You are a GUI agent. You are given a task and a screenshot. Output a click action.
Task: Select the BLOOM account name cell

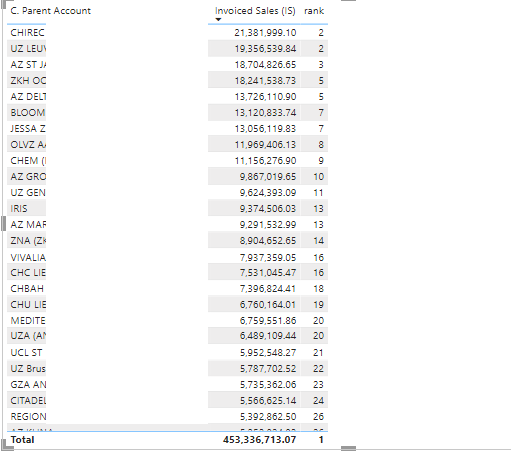coord(28,113)
